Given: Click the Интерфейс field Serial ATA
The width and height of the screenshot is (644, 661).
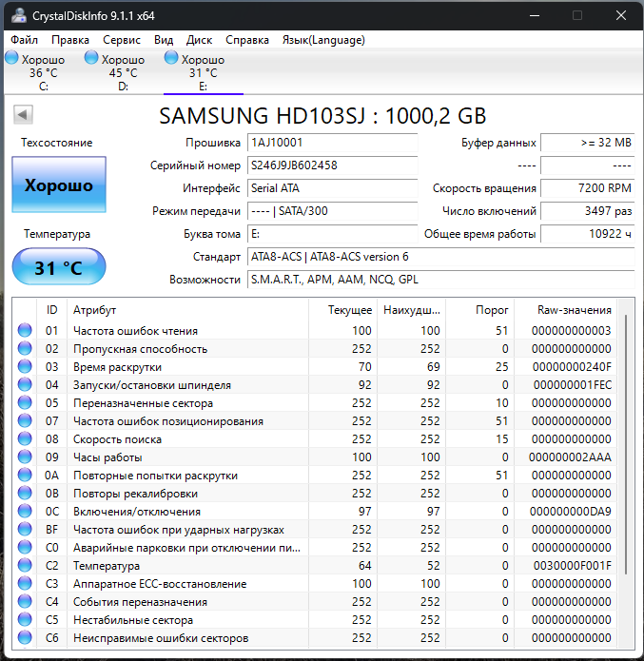Looking at the screenshot, I should pyautogui.click(x=332, y=188).
